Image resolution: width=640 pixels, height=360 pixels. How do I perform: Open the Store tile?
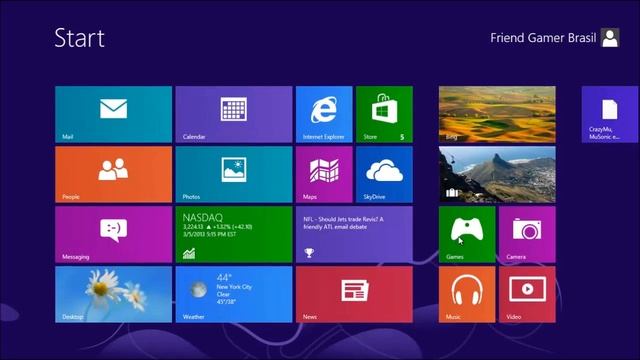point(384,114)
